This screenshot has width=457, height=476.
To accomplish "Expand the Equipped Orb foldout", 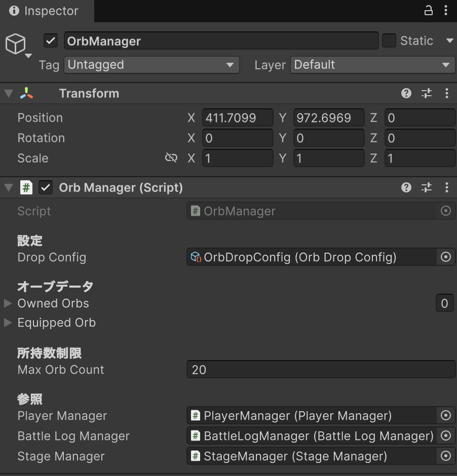I will point(8,323).
